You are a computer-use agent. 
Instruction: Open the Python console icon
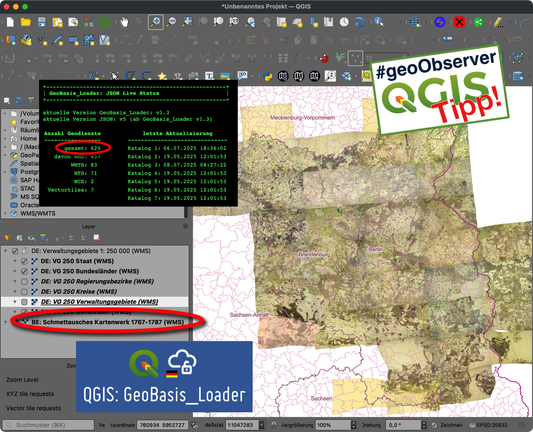[x=268, y=76]
